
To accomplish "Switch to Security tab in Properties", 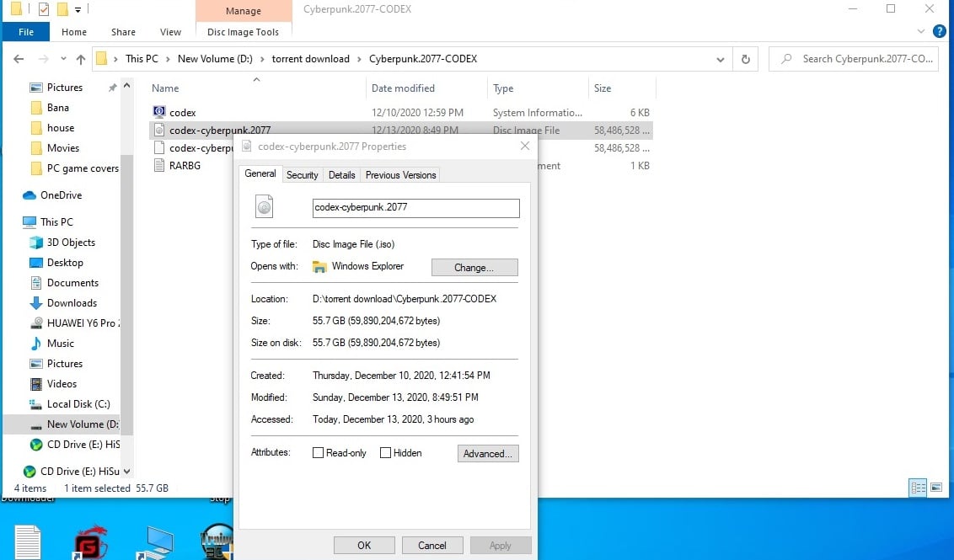I will click(x=303, y=175).
